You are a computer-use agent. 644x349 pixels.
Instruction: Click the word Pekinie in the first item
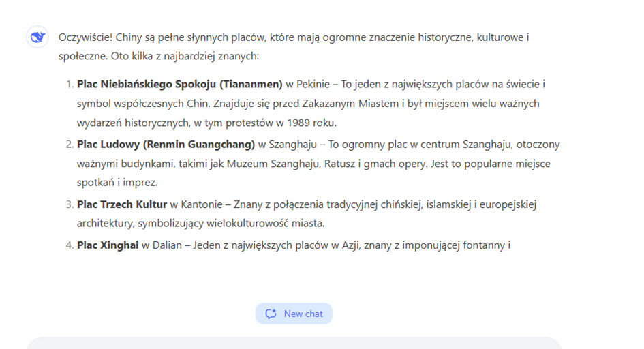click(x=312, y=85)
